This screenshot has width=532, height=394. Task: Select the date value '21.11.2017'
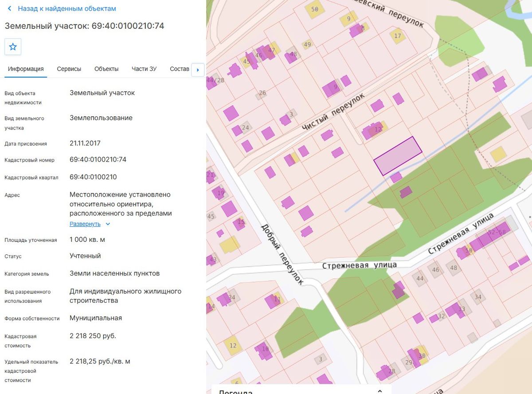tap(85, 143)
